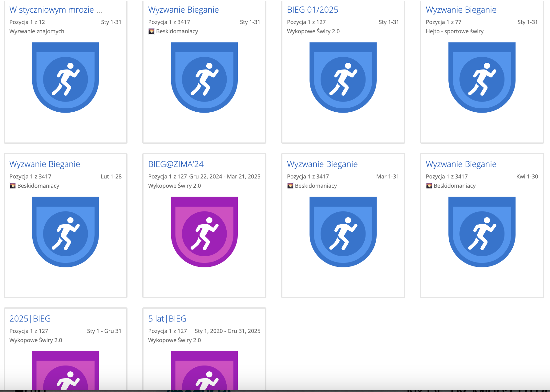550x392 pixels.
Task: Open the Wyzwanie Bieganie title with 77 participants
Action: (461, 10)
